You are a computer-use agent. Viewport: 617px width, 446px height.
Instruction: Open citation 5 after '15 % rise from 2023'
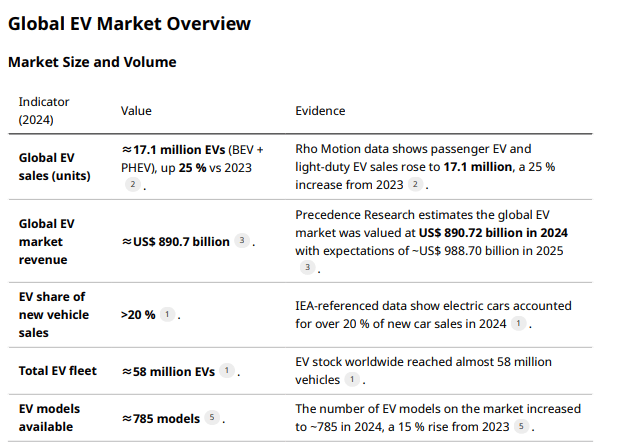tap(521, 426)
